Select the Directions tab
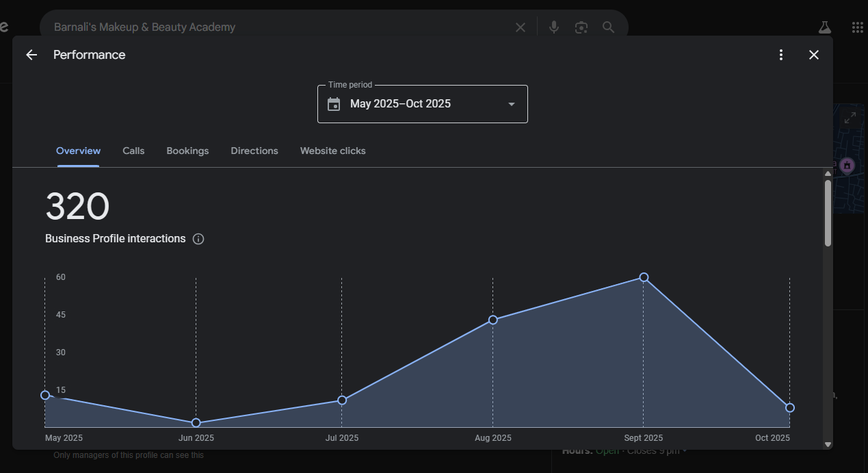Screen dimensions: 868x473 point(254,151)
